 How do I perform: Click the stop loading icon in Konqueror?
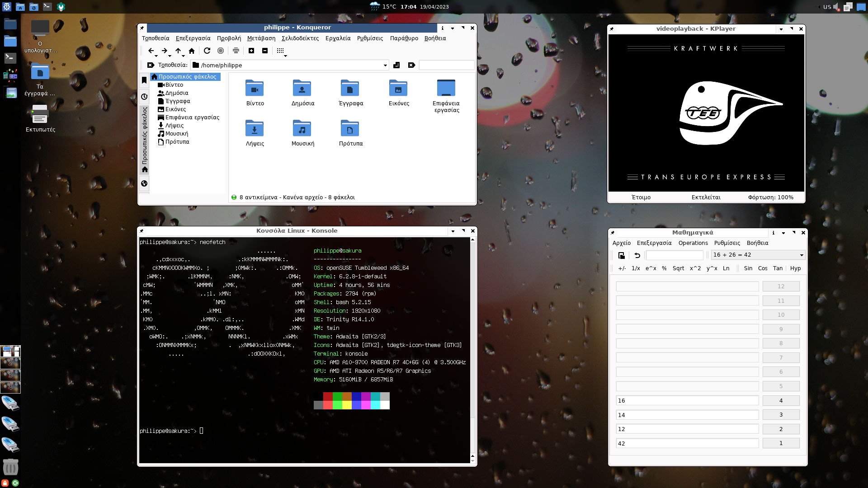coord(221,51)
